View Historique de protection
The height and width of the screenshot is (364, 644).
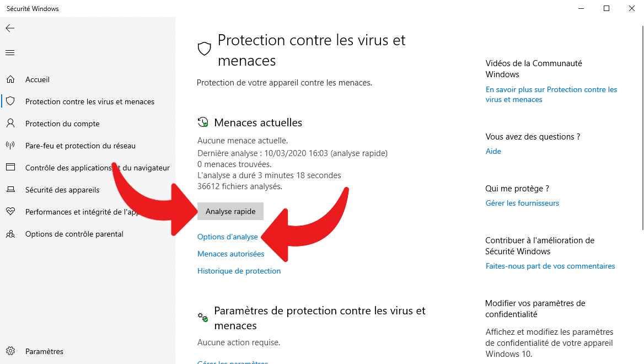(239, 271)
